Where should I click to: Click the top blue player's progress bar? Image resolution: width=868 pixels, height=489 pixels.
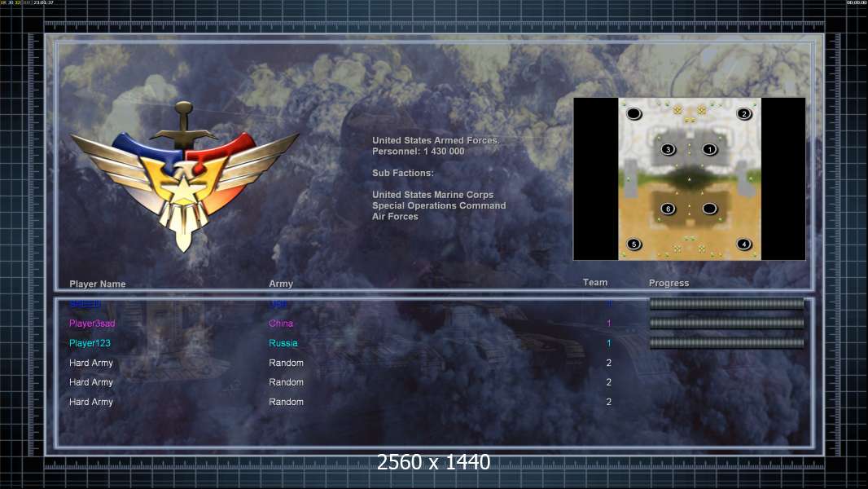pos(726,303)
